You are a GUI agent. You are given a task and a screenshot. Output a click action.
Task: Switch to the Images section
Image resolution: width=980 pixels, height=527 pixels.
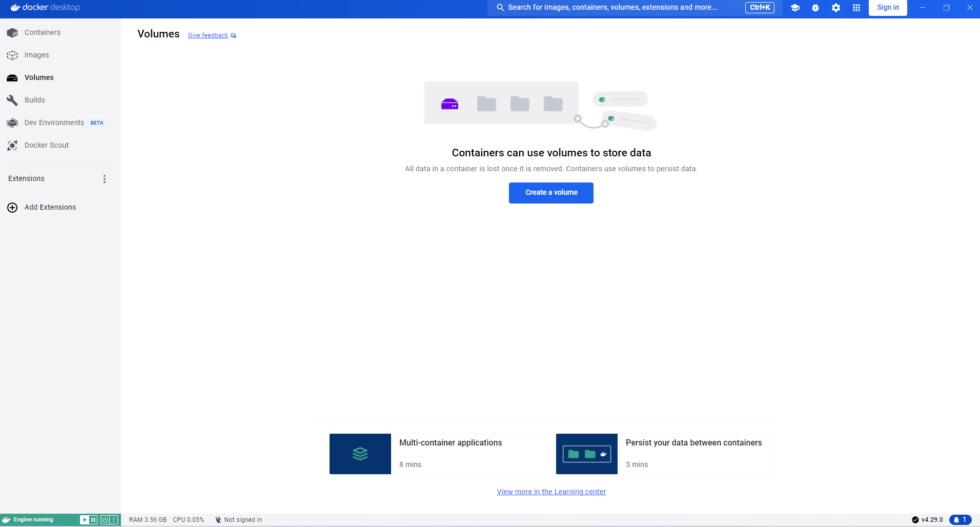(x=36, y=54)
